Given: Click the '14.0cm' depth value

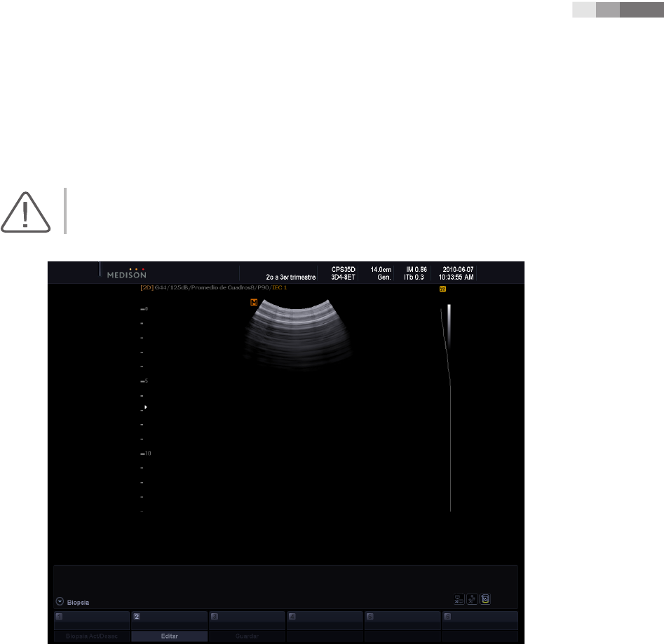Looking at the screenshot, I should [381, 270].
